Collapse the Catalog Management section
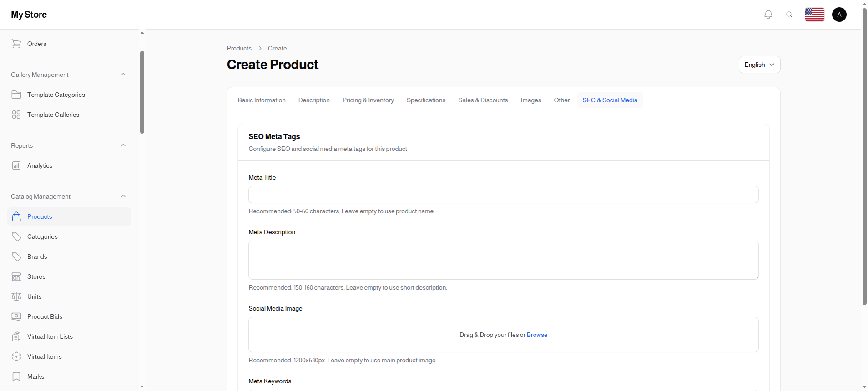Viewport: 868px width, 391px height. pyautogui.click(x=123, y=196)
